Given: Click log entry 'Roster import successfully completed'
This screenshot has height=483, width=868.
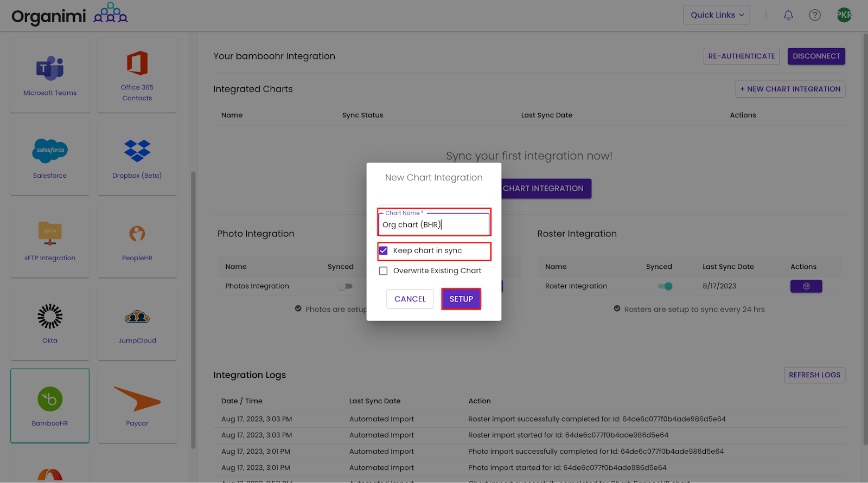Looking at the screenshot, I should point(597,419).
